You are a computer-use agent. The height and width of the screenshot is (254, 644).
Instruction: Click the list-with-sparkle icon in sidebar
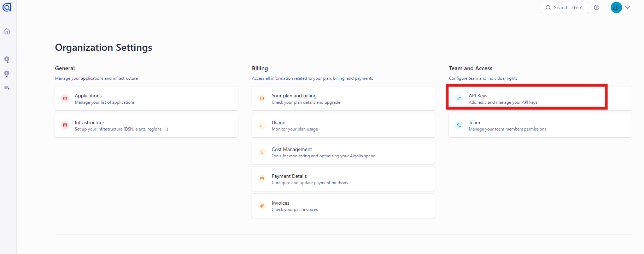tap(7, 88)
